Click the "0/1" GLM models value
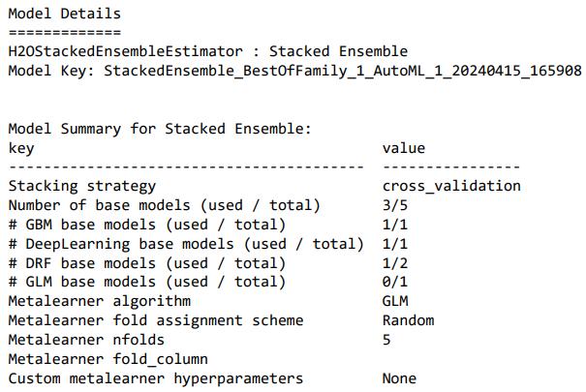Viewport: 586px width, 392px height. pos(395,283)
